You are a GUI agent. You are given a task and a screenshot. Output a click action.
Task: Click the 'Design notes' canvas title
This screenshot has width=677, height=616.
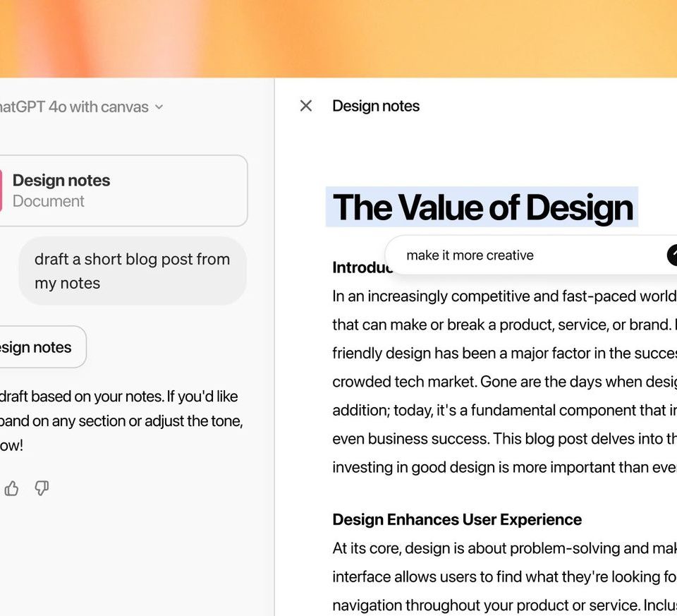[376, 106]
